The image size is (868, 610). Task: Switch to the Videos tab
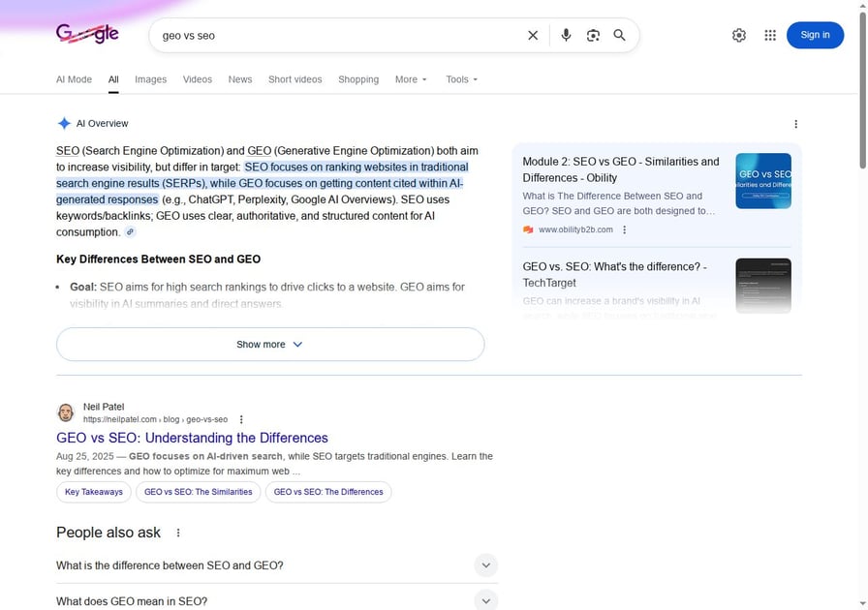pos(198,79)
